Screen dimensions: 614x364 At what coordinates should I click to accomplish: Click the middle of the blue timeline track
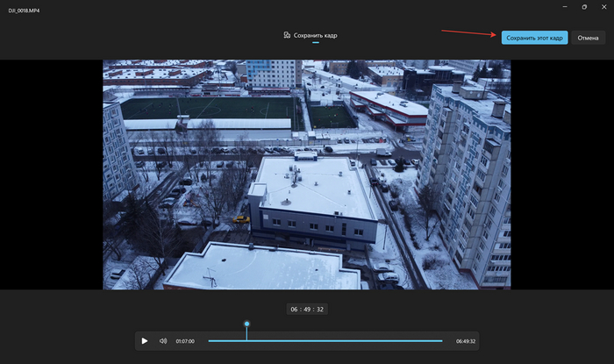pyautogui.click(x=325, y=340)
